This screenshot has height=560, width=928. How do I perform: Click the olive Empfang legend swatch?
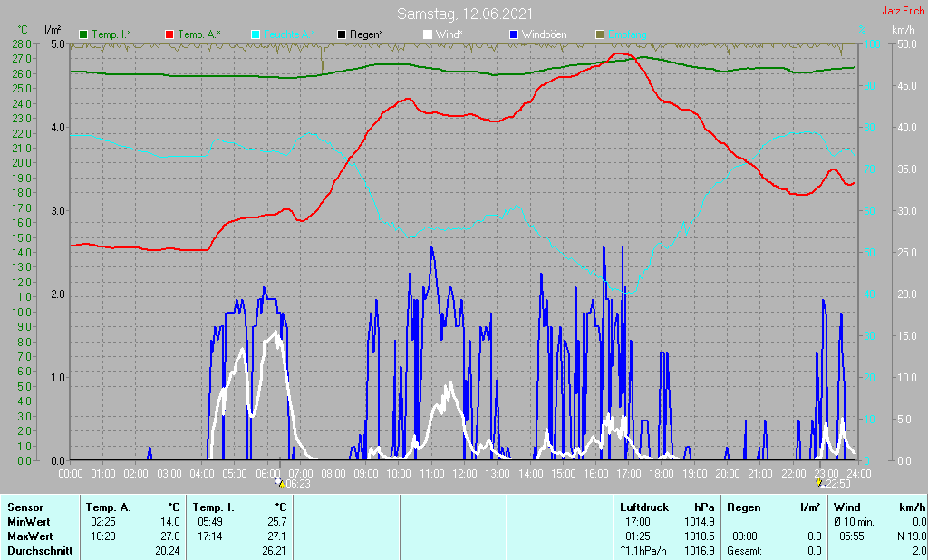click(x=600, y=35)
